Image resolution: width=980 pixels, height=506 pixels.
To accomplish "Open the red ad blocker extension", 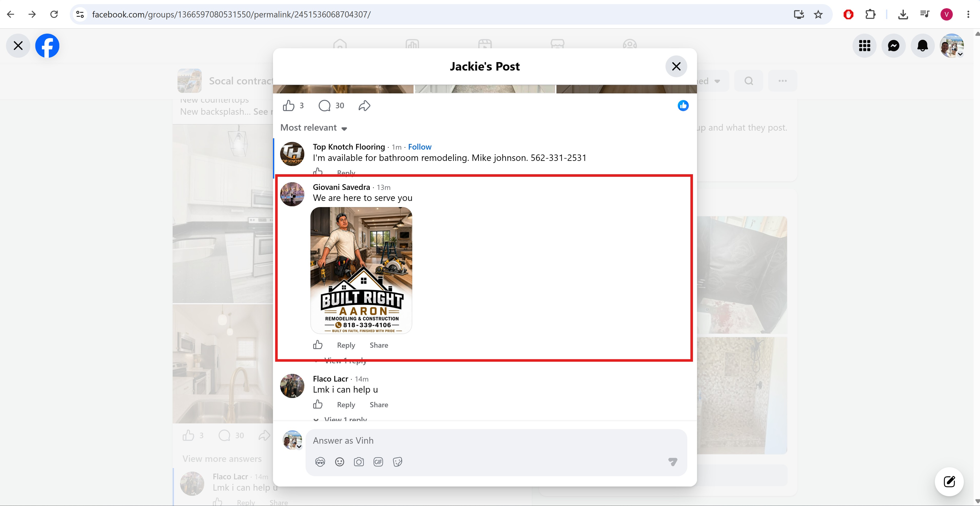I will pos(848,14).
